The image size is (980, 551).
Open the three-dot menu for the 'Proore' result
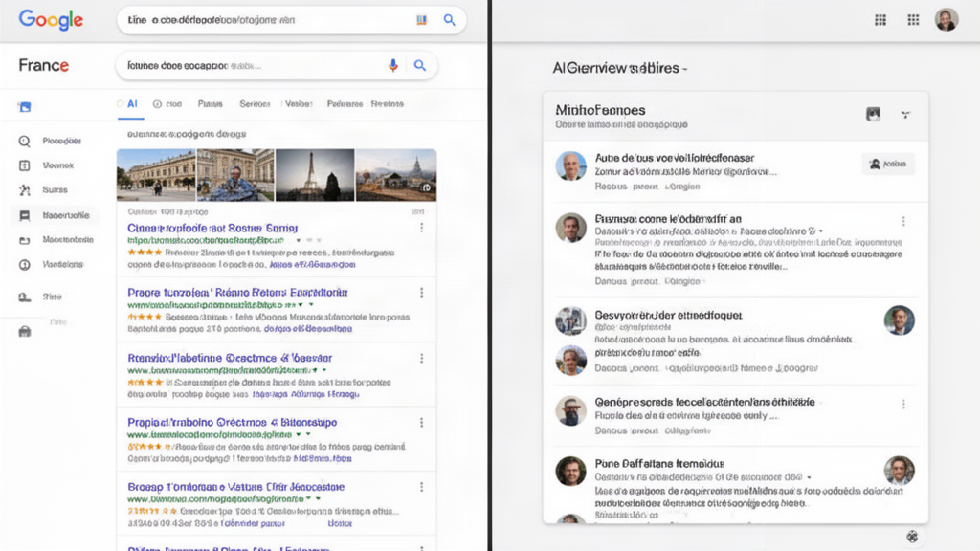click(422, 293)
